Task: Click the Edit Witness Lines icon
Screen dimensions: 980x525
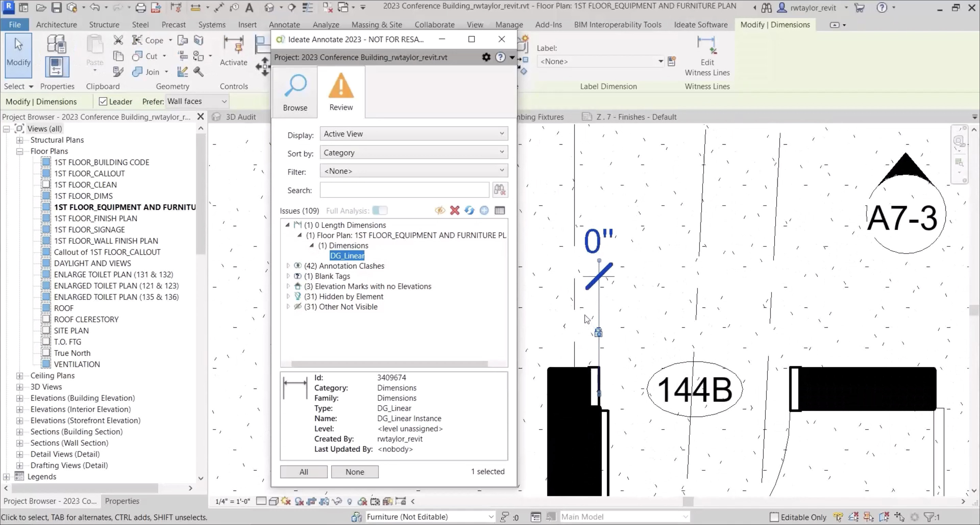Action: [x=707, y=56]
